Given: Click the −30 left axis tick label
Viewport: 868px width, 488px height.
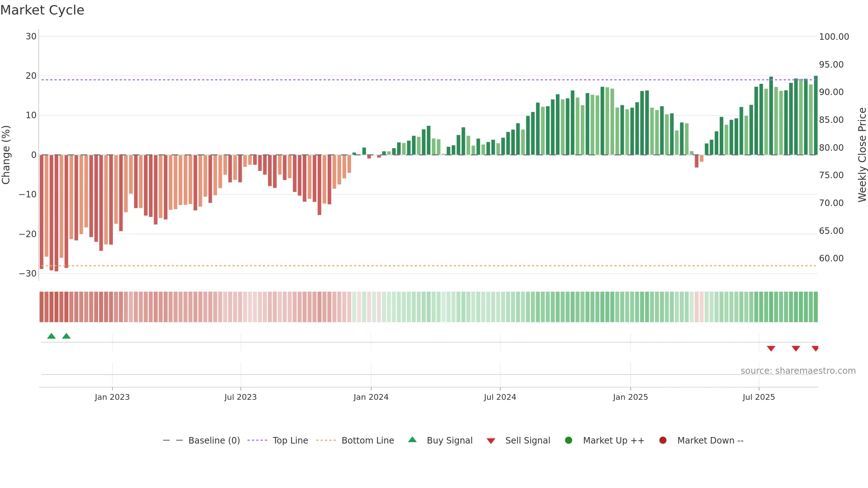Looking at the screenshot, I should (28, 274).
